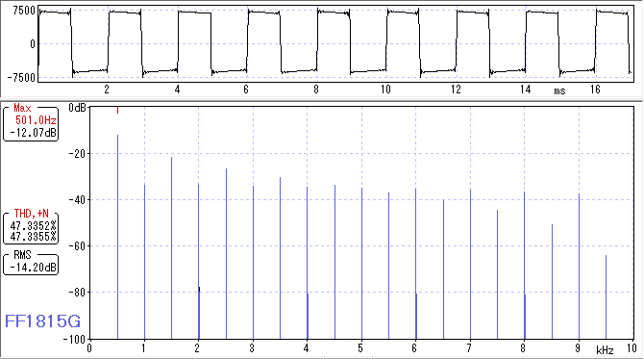Screen dimensions: 644x359
Task: Click the 5 kHz tick on frequency axis
Action: point(361,348)
